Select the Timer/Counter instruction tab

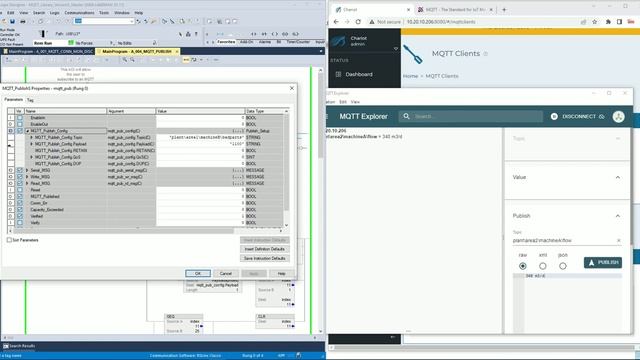[298, 42]
